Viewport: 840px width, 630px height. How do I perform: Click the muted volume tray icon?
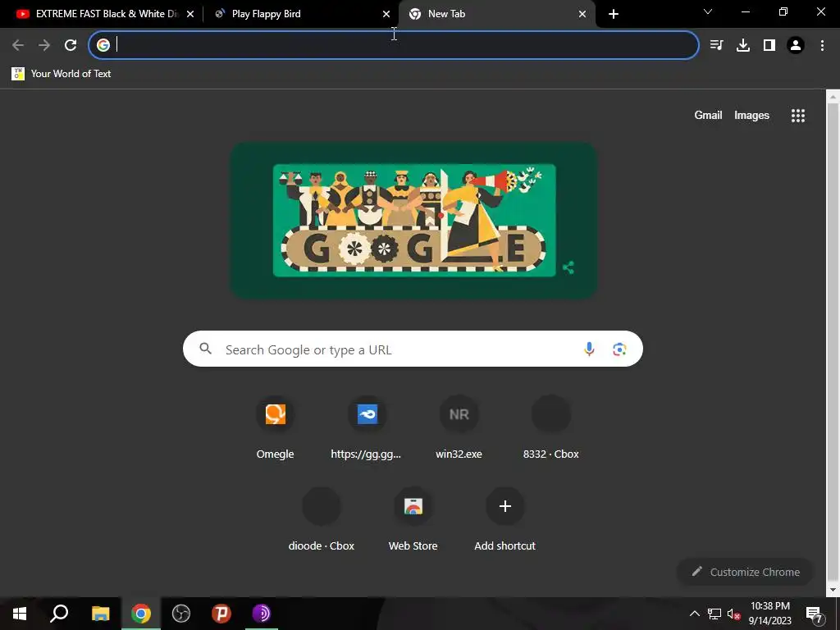click(x=734, y=614)
